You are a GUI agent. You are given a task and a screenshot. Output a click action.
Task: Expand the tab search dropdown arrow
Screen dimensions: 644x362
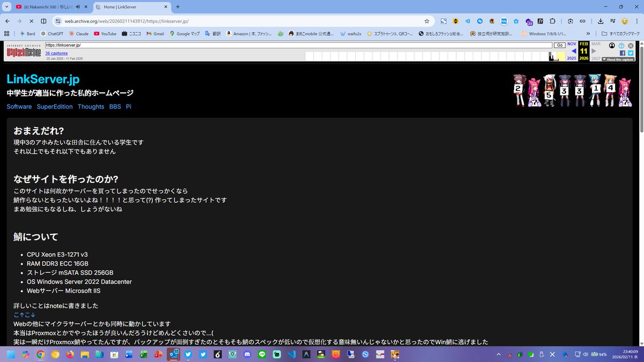pos(7,6)
